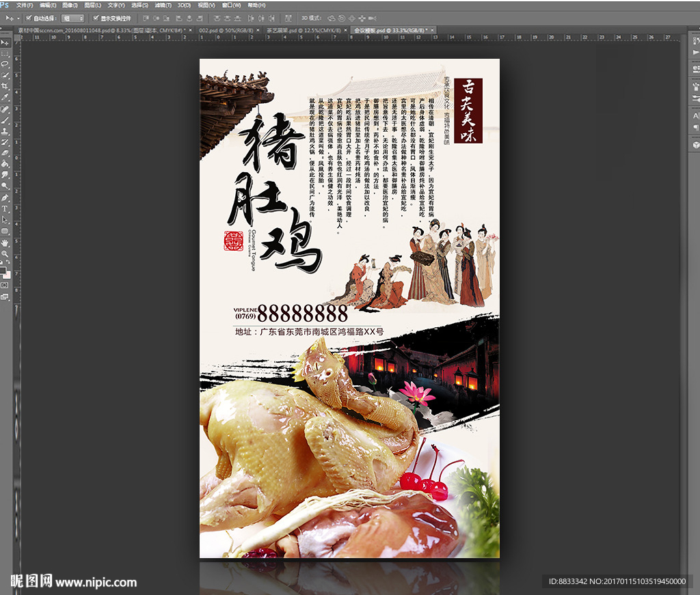Open the 图像(I) menu
The width and height of the screenshot is (700, 595).
click(x=70, y=5)
